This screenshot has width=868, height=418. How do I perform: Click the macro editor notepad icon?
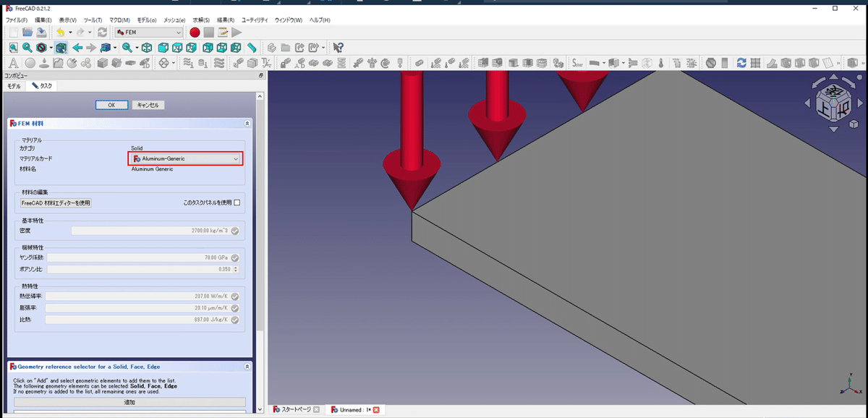point(223,33)
